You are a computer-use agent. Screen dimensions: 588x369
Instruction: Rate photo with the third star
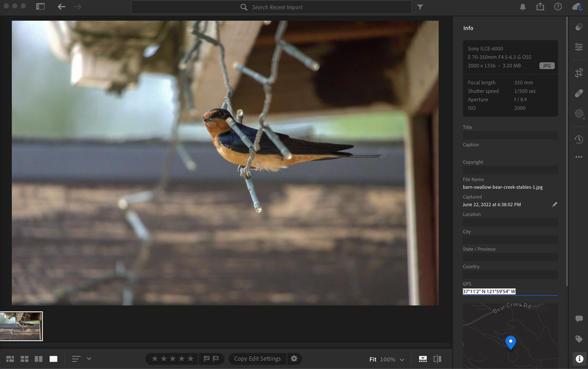(172, 359)
